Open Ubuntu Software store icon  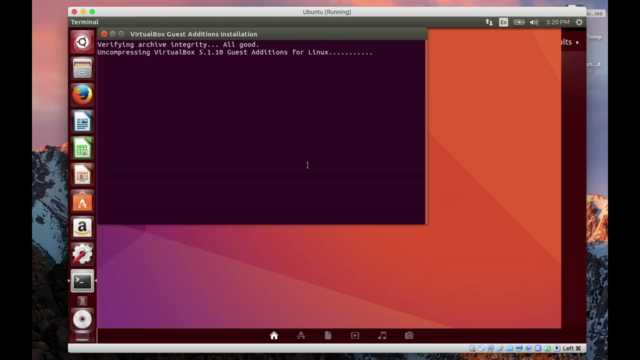82,201
